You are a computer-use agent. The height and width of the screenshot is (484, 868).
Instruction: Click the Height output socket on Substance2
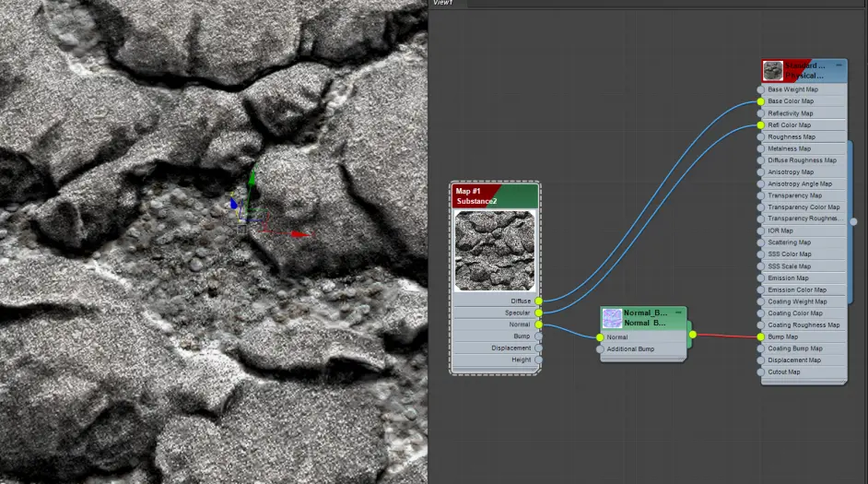tap(539, 360)
